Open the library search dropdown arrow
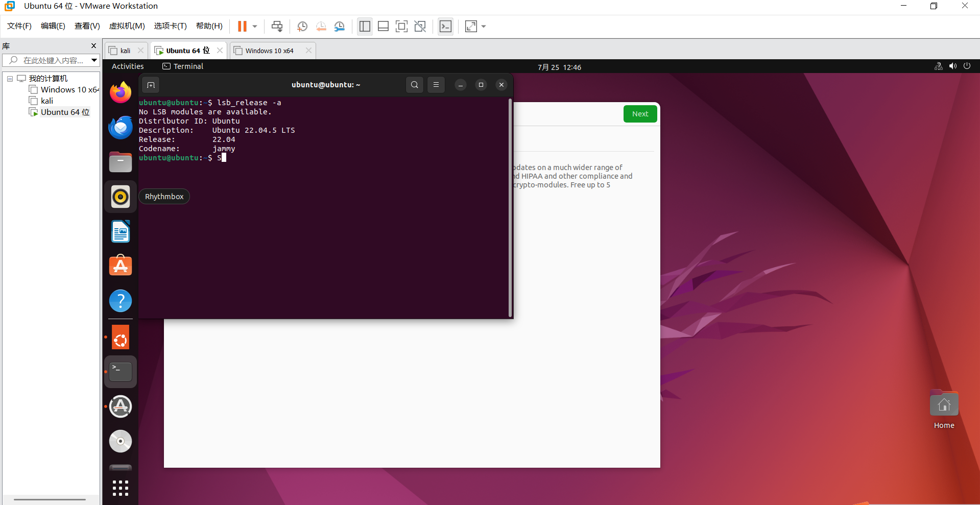 (94, 60)
